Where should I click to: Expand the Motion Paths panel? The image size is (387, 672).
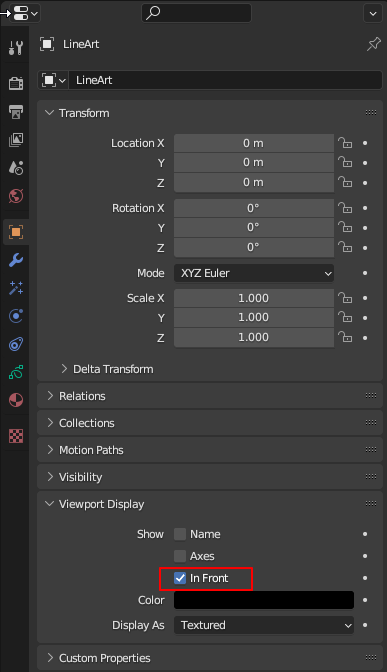pyautogui.click(x=50, y=450)
